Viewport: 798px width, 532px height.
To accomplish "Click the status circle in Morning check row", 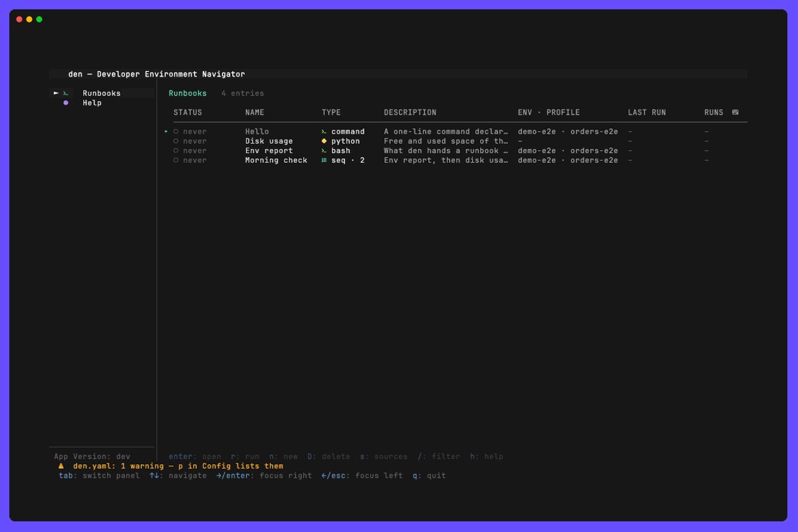I will click(176, 160).
